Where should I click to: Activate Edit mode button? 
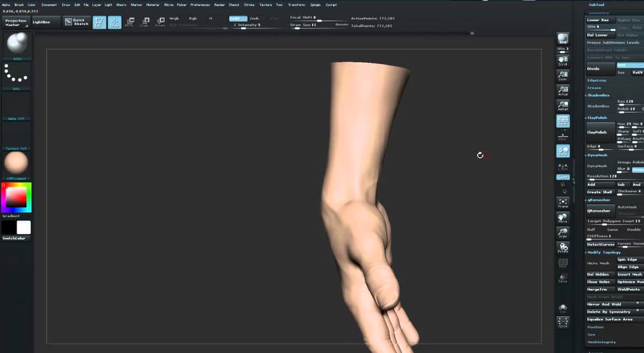(x=99, y=22)
